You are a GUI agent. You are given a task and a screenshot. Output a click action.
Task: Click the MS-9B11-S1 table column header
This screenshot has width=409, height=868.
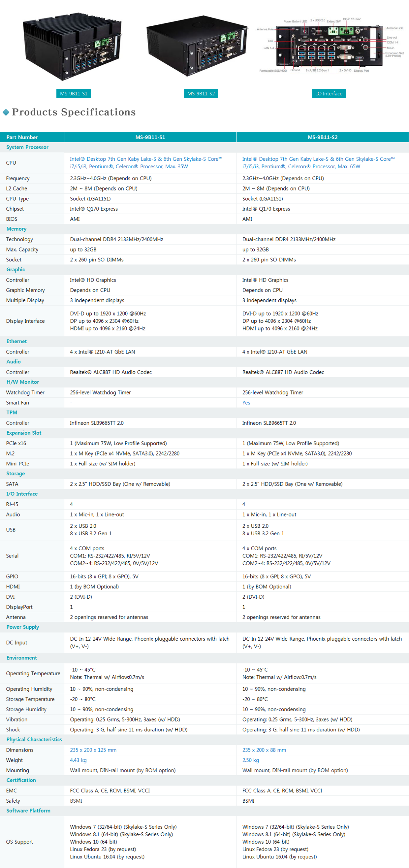pyautogui.click(x=150, y=137)
